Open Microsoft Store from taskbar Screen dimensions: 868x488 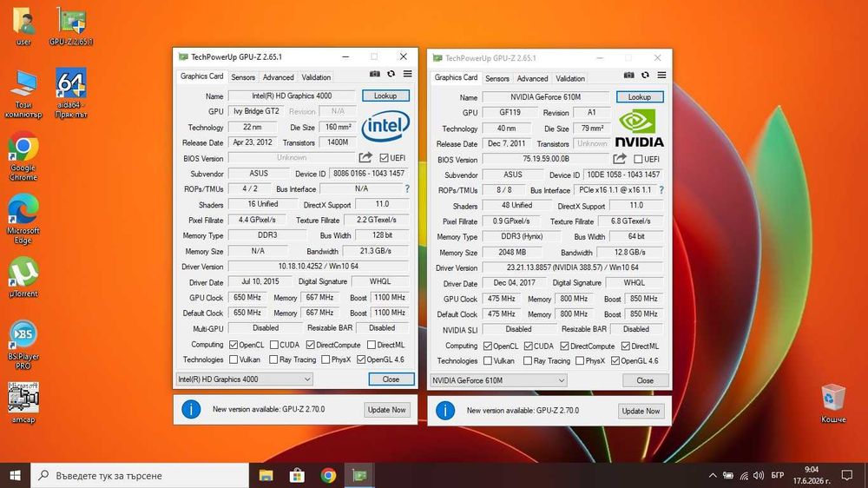(297, 475)
